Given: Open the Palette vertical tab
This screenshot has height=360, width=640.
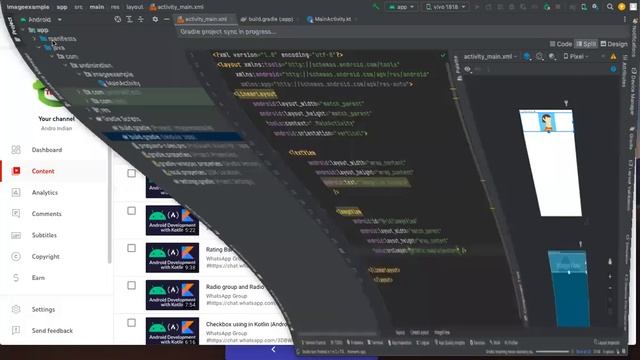Looking at the screenshot, I should pos(458,69).
